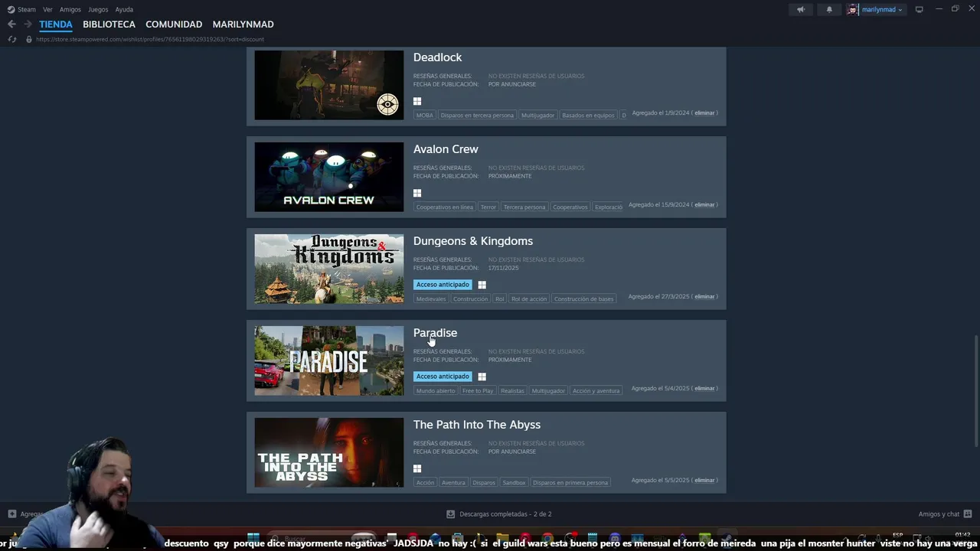Open the Ayuda menu
This screenshot has height=551, width=980.
click(x=124, y=9)
